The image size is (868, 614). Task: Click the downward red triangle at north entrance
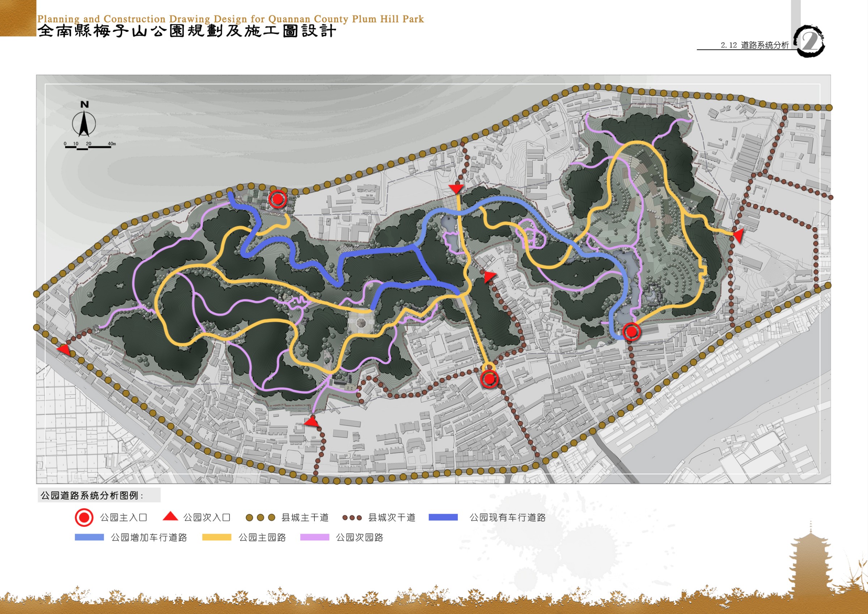456,189
